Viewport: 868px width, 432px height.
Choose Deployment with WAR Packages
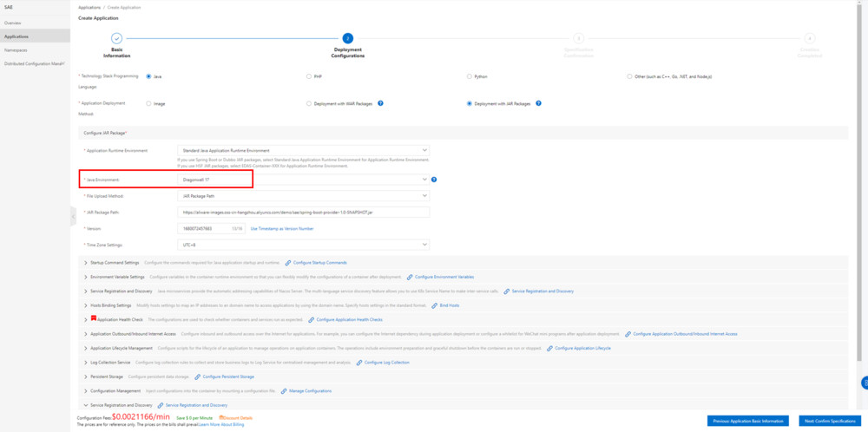coord(309,103)
